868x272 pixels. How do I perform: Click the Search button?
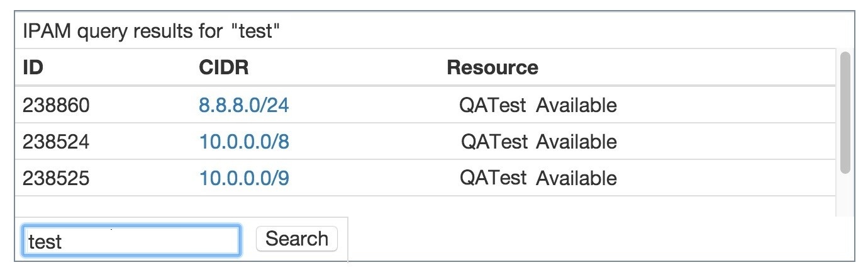pos(297,239)
